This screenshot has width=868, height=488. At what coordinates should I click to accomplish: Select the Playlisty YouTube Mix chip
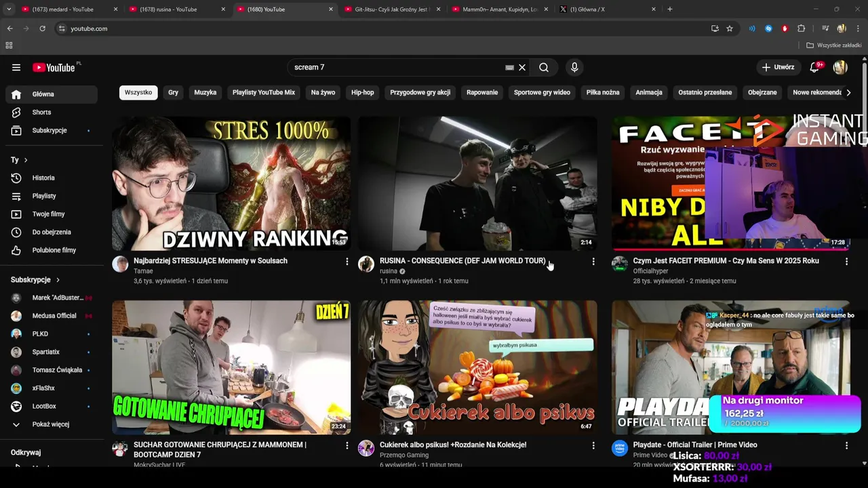coord(264,92)
